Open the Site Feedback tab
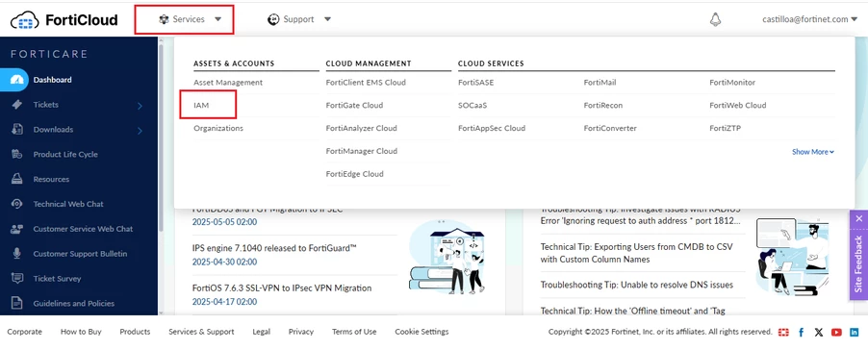Viewport: 868px width, 350px height. coord(858,263)
